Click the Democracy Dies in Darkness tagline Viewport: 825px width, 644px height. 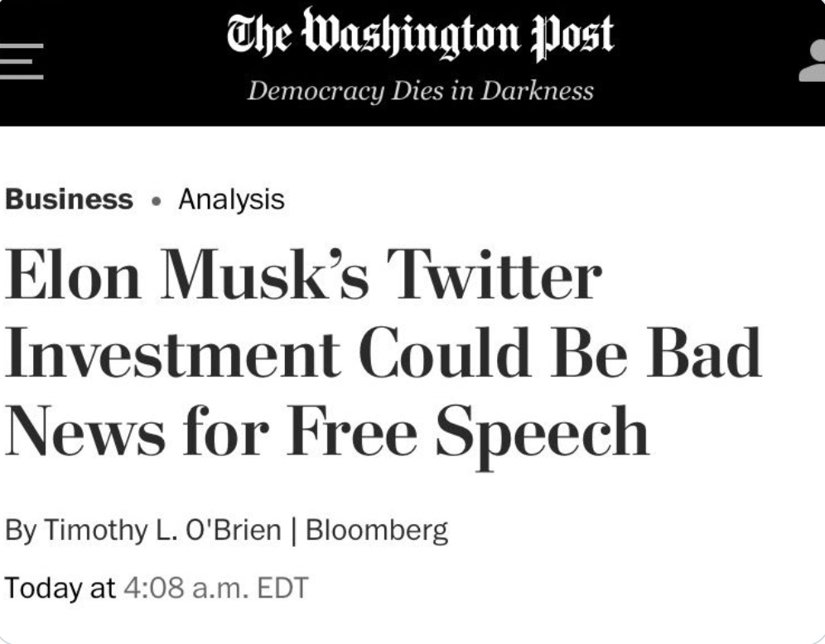pos(421,90)
